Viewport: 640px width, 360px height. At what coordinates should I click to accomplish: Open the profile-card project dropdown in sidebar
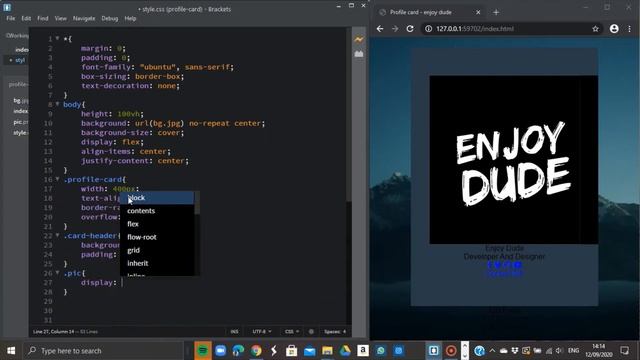[x=18, y=84]
